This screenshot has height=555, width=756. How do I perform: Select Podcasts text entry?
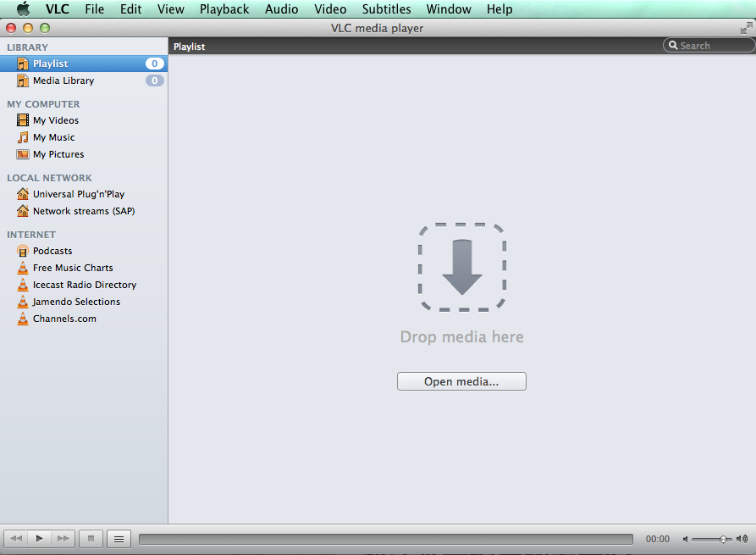pos(52,251)
